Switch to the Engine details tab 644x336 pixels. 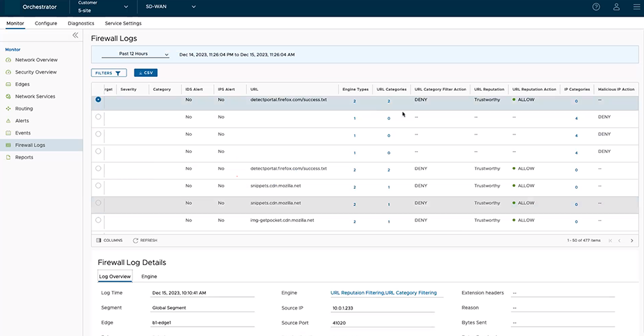pyautogui.click(x=149, y=276)
